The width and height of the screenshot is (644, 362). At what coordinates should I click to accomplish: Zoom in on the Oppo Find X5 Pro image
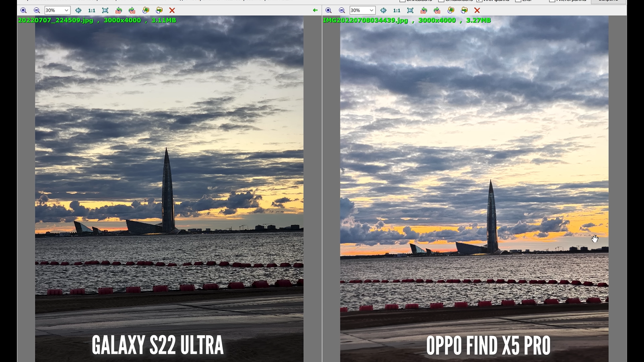pyautogui.click(x=328, y=10)
